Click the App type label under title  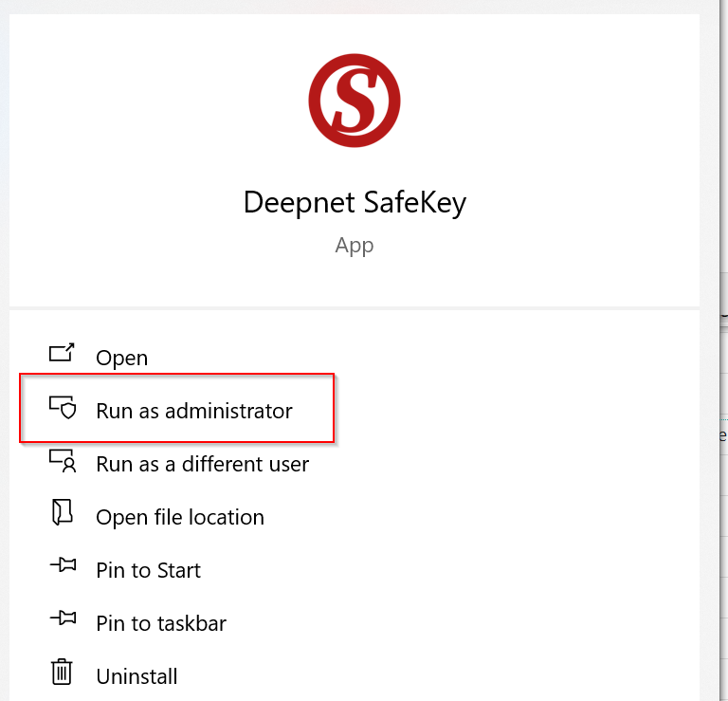click(x=355, y=246)
